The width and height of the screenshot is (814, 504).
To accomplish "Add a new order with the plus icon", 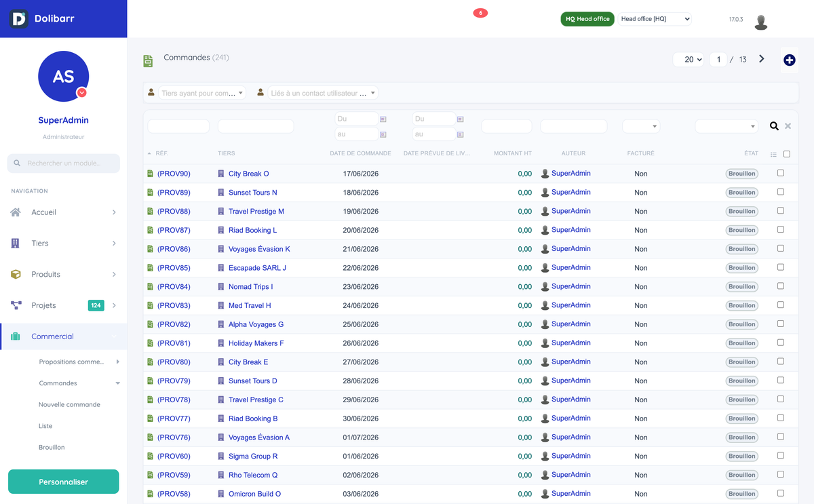I will pyautogui.click(x=789, y=60).
